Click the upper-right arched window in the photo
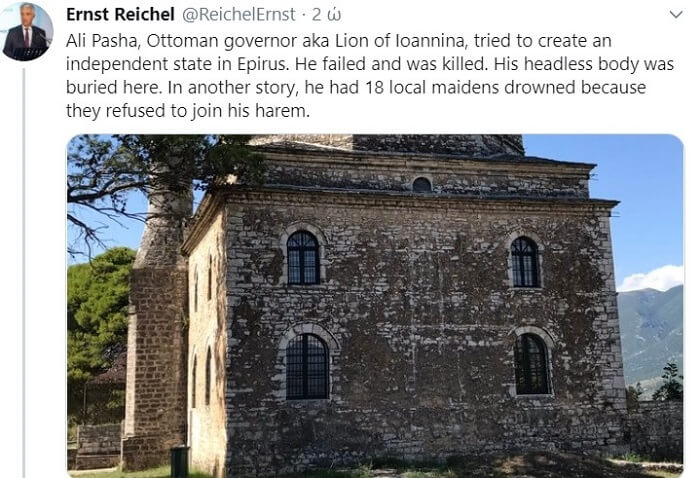The height and width of the screenshot is (478, 700). pyautogui.click(x=525, y=262)
